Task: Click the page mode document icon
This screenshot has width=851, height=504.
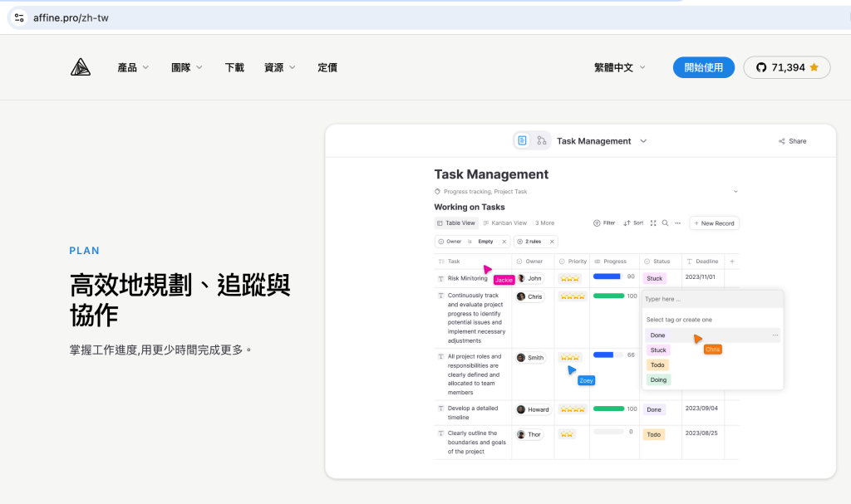Action: click(x=522, y=140)
